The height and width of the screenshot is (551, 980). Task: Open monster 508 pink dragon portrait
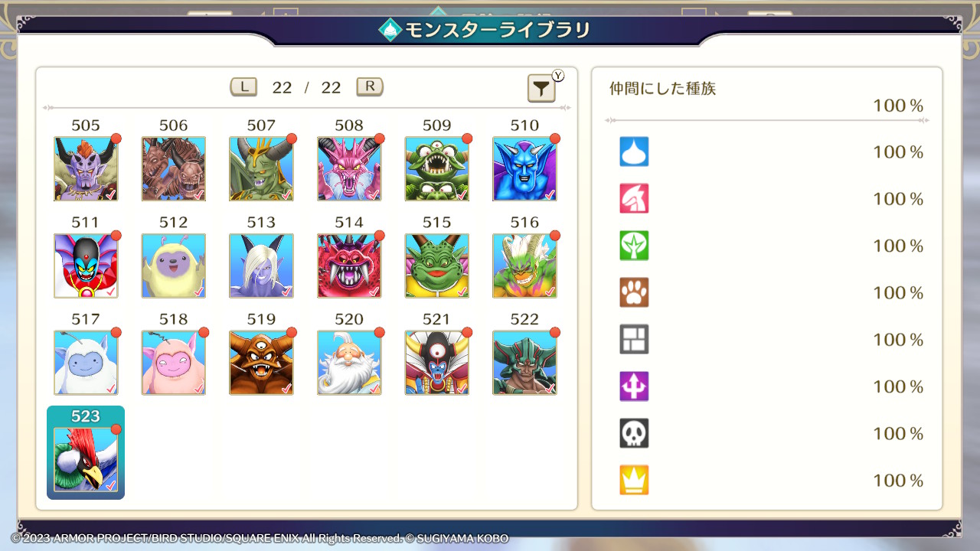pos(349,168)
